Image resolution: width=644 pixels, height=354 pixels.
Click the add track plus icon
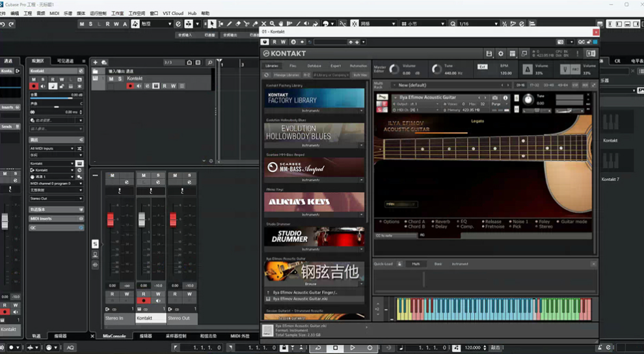pos(96,62)
